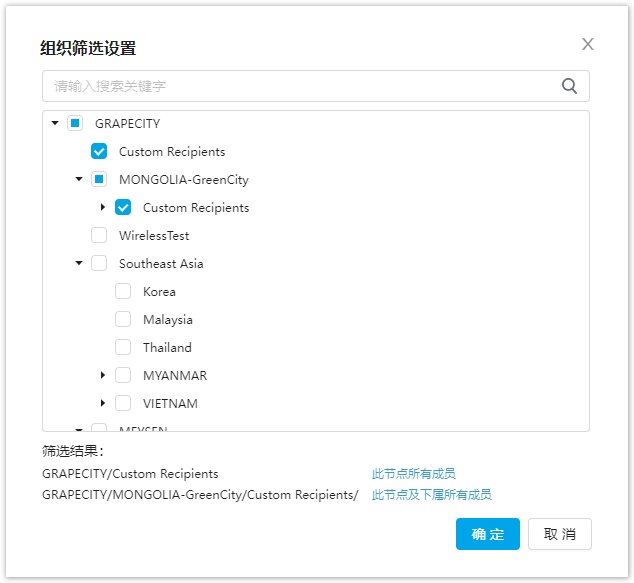Select the VIETNAM label
This screenshot has width=634, height=583.
tap(170, 403)
